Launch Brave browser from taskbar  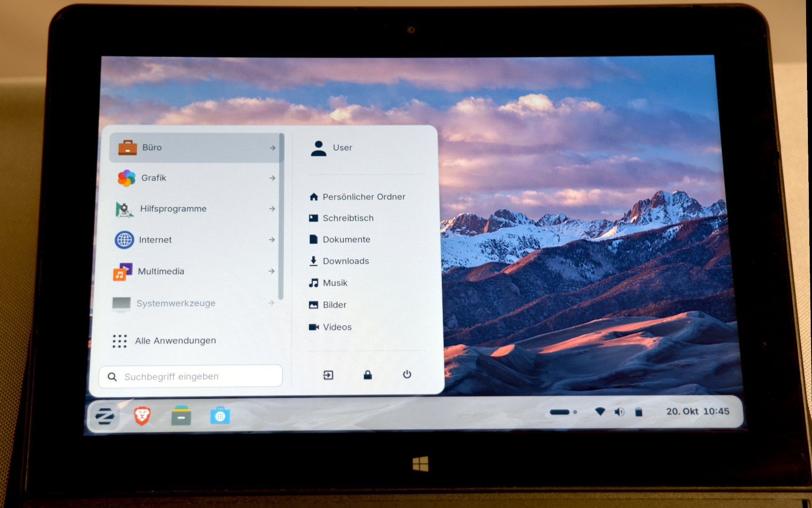point(142,415)
